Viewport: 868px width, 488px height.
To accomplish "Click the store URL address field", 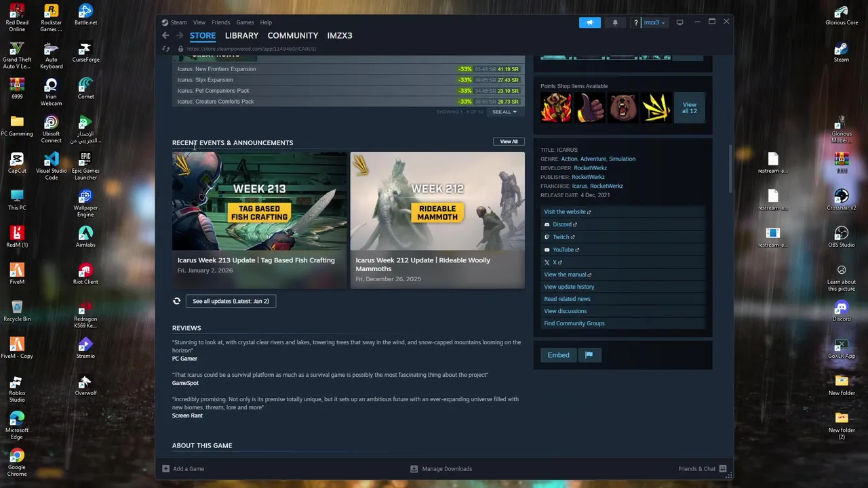I will 252,49.
